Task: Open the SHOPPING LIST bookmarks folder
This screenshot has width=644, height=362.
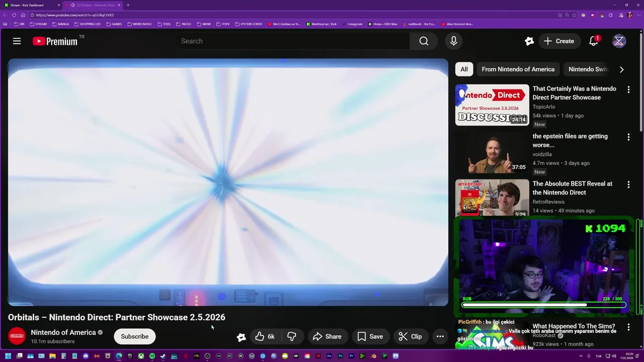Action: (88, 24)
